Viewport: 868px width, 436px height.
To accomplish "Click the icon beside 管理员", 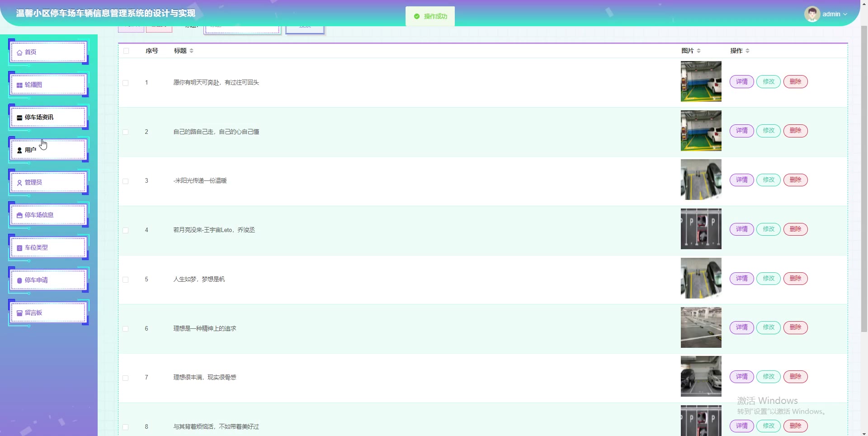I will click(x=19, y=183).
